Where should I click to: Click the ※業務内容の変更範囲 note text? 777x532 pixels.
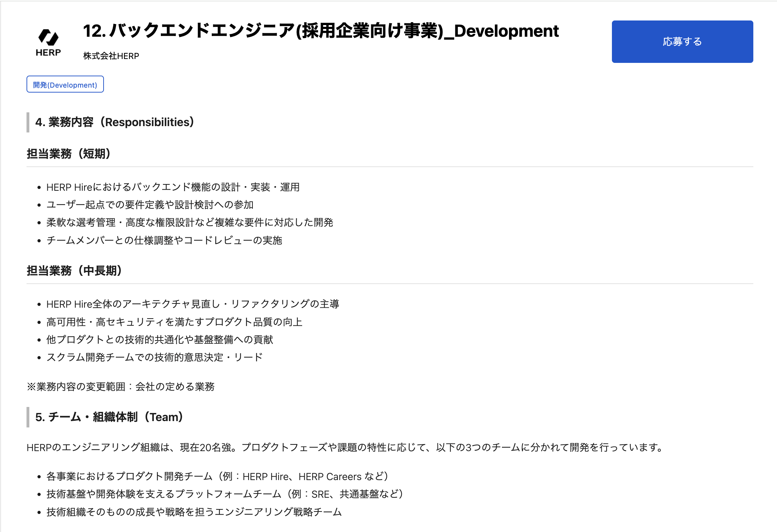tap(121, 387)
